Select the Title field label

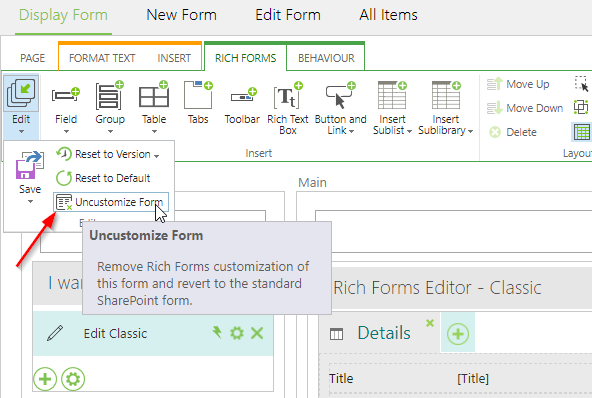pos(341,378)
